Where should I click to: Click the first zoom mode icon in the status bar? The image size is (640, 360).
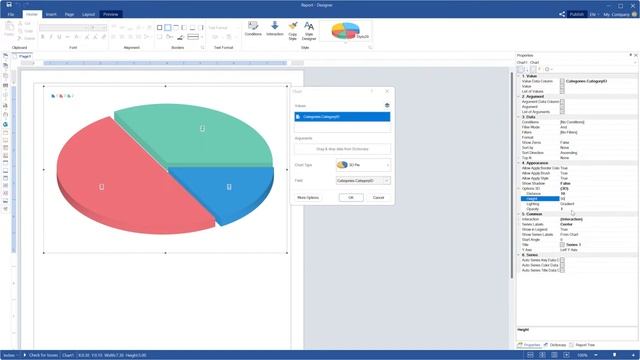530,355
